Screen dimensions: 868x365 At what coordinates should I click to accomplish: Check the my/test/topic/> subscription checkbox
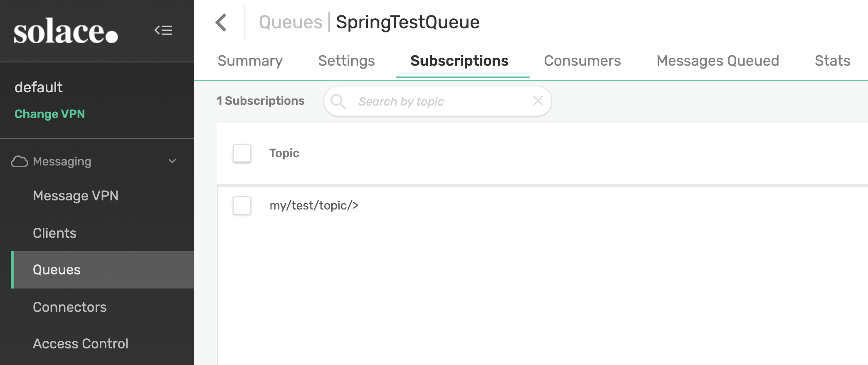point(242,205)
